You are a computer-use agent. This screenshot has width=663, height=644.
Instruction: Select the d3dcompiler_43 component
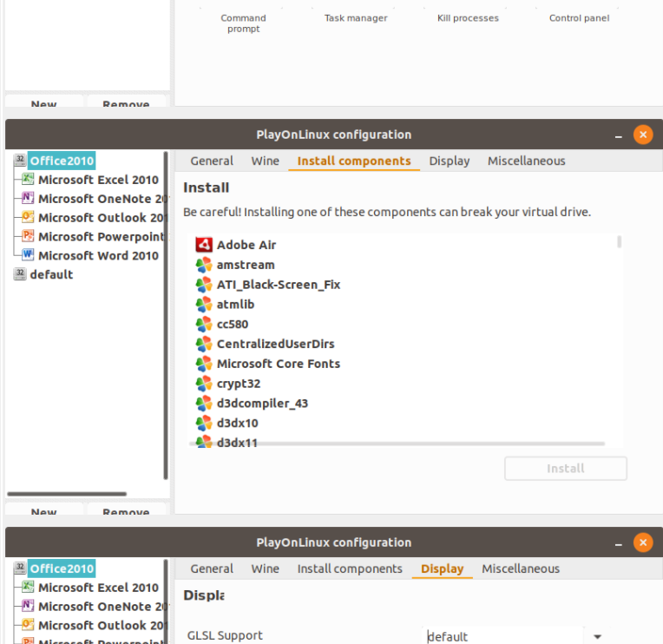[262, 404]
